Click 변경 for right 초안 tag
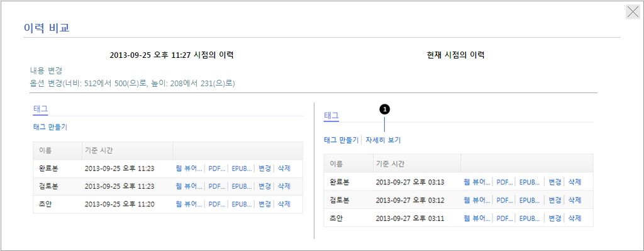This screenshot has height=251, width=644. [x=555, y=218]
